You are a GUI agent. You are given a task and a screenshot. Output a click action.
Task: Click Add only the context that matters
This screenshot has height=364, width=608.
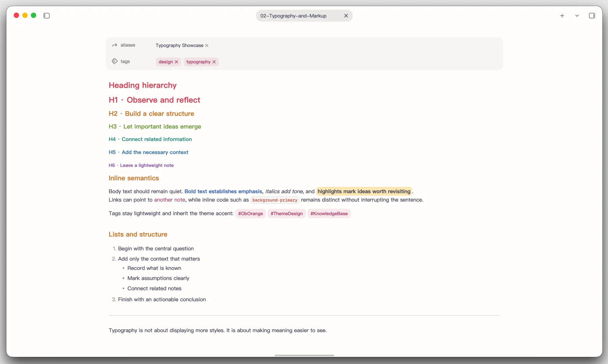(x=159, y=259)
